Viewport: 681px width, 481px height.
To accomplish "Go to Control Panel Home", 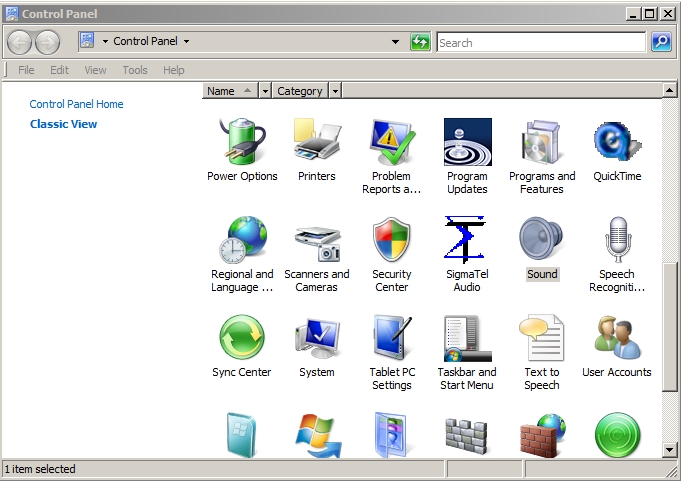I will pos(76,104).
